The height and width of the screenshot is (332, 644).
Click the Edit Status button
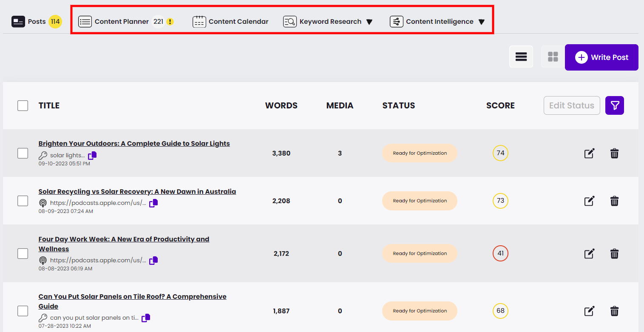point(572,105)
